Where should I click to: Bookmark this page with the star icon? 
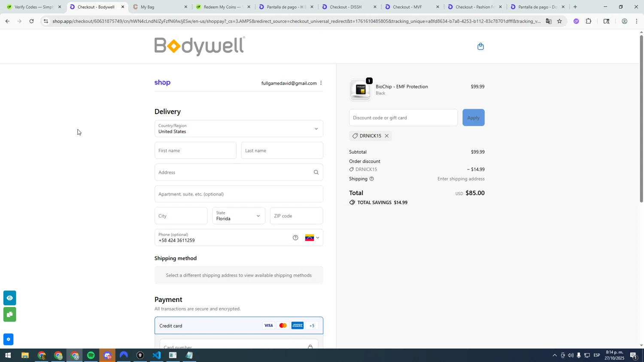click(559, 21)
